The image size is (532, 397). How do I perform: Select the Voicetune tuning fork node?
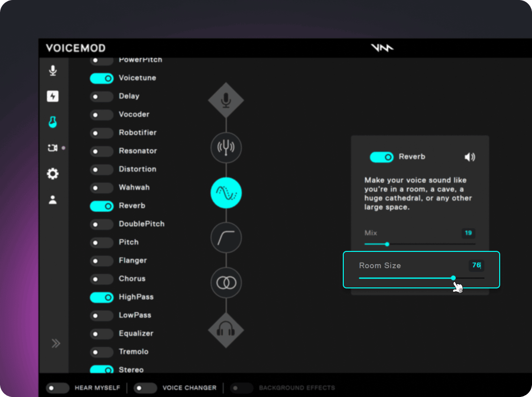[226, 147]
